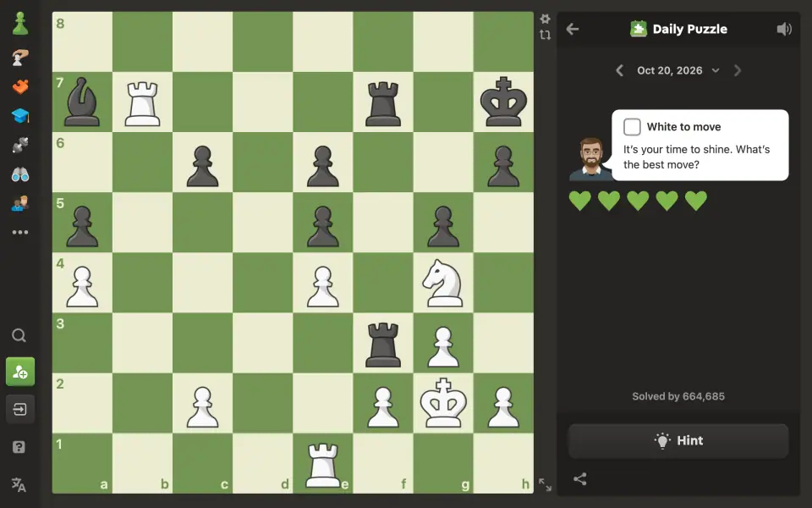Screen dimensions: 812x508
Task: Click the green add friend button
Action: coord(20,372)
